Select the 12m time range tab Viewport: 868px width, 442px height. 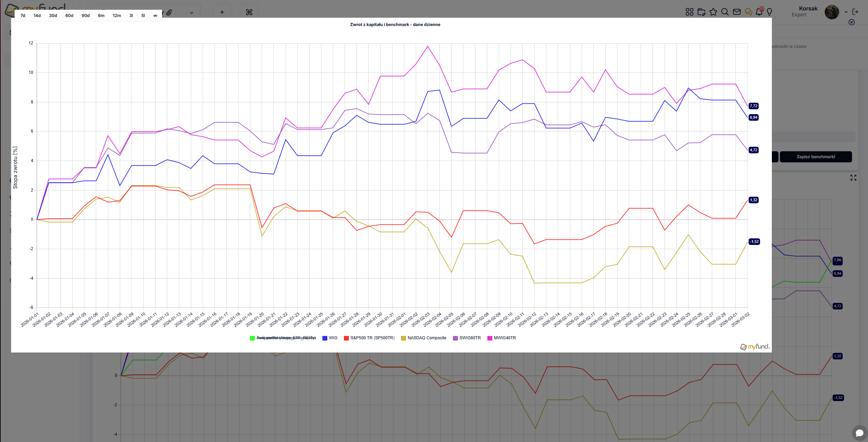117,16
